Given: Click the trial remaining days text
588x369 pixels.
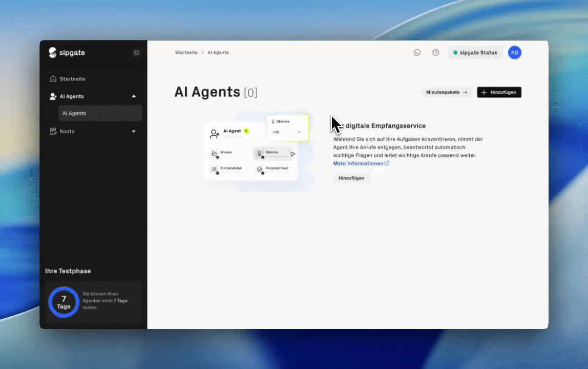Looking at the screenshot, I should point(105,301).
